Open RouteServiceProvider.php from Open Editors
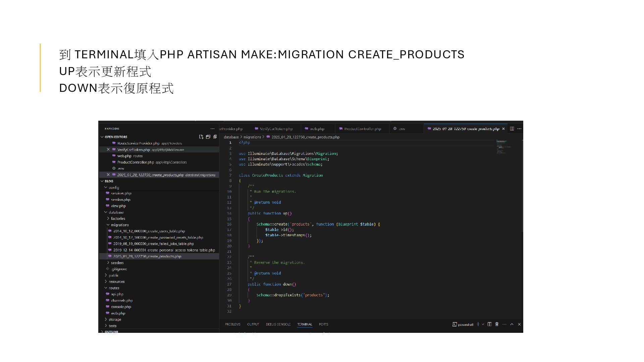This screenshot has height=362, width=644. coord(159,143)
